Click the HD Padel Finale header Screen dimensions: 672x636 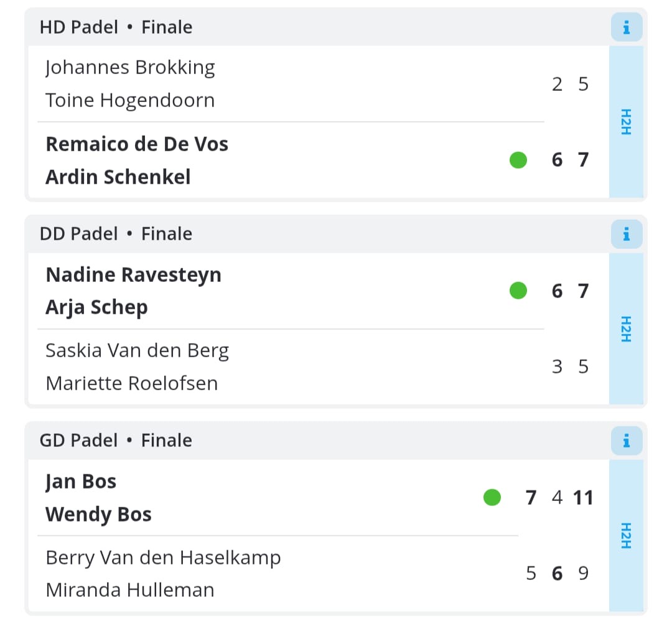tap(116, 27)
